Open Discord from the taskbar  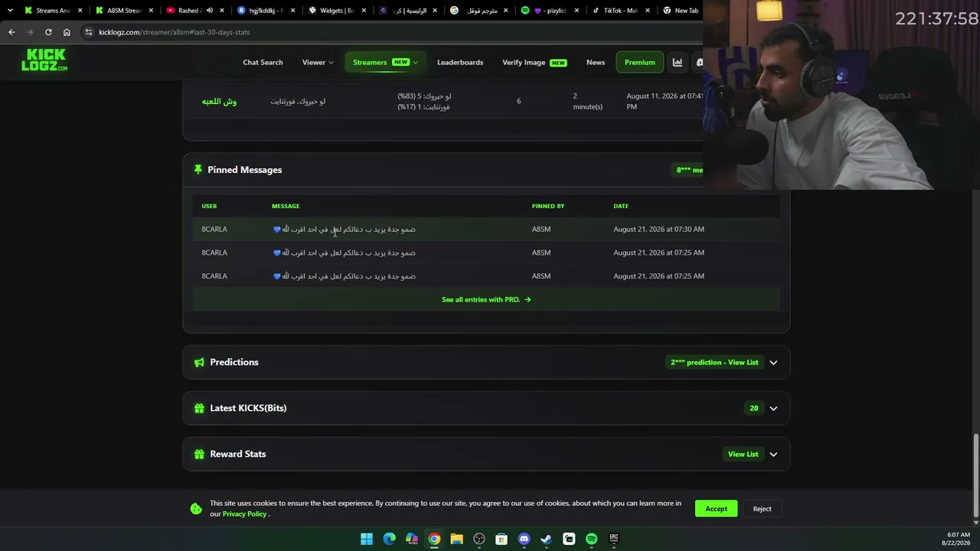[524, 539]
